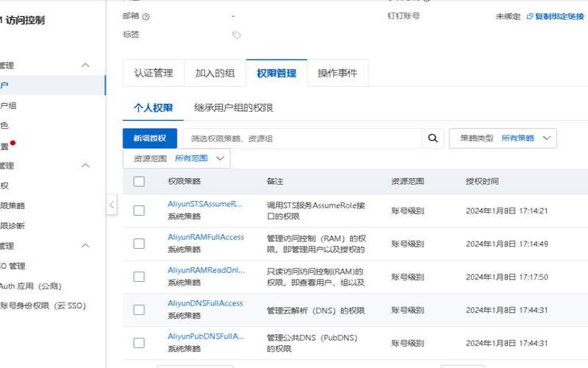The width and height of the screenshot is (588, 368).
Task: Click the timestamp 2024年1月8日 17:14:21
Action: 506,210
